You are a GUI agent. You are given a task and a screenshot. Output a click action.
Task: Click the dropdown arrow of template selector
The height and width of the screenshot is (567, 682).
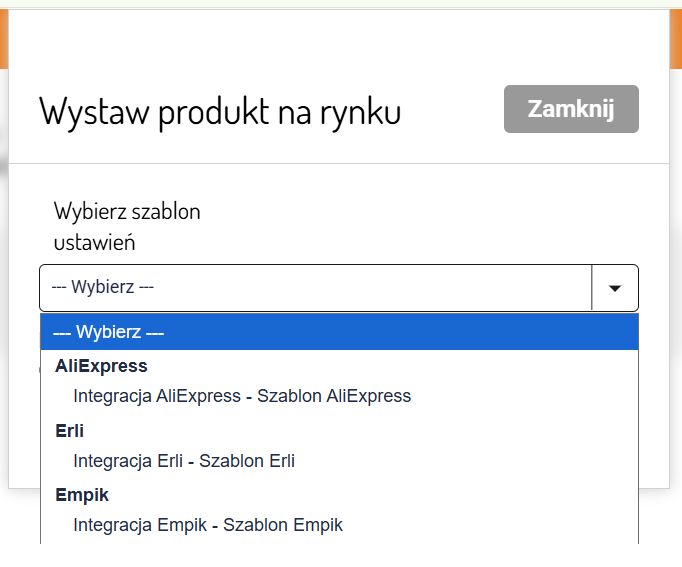[615, 288]
